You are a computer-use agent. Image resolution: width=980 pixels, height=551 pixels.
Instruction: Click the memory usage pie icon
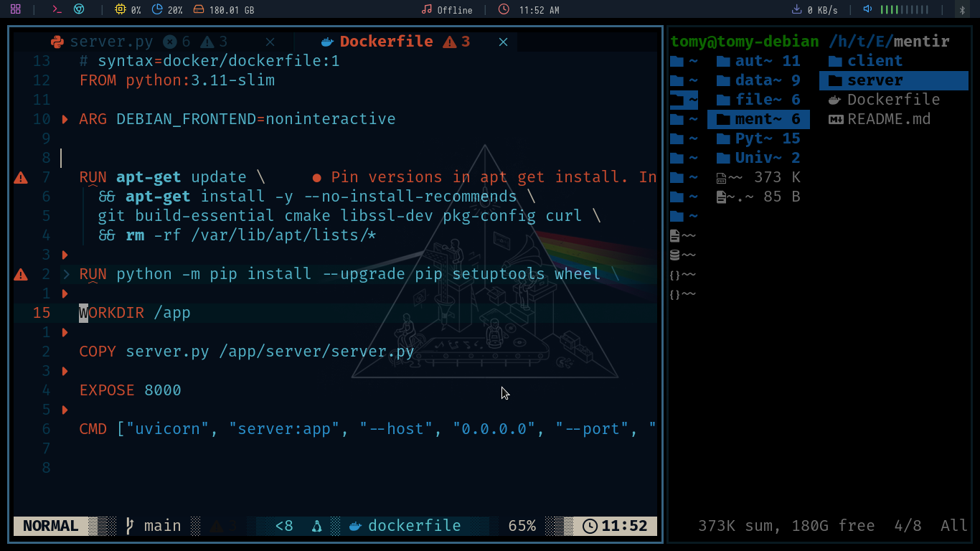pos(158,9)
